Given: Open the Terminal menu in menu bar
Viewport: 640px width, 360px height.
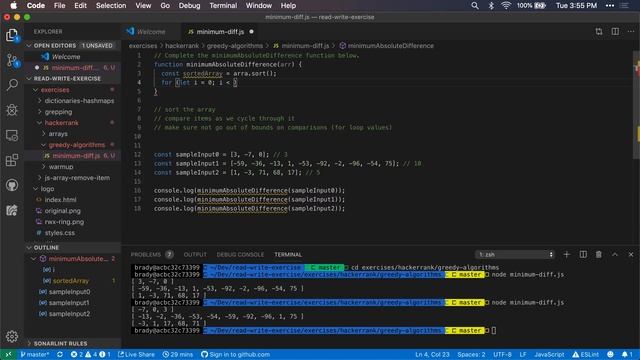Looking at the screenshot, I should 223,6.
